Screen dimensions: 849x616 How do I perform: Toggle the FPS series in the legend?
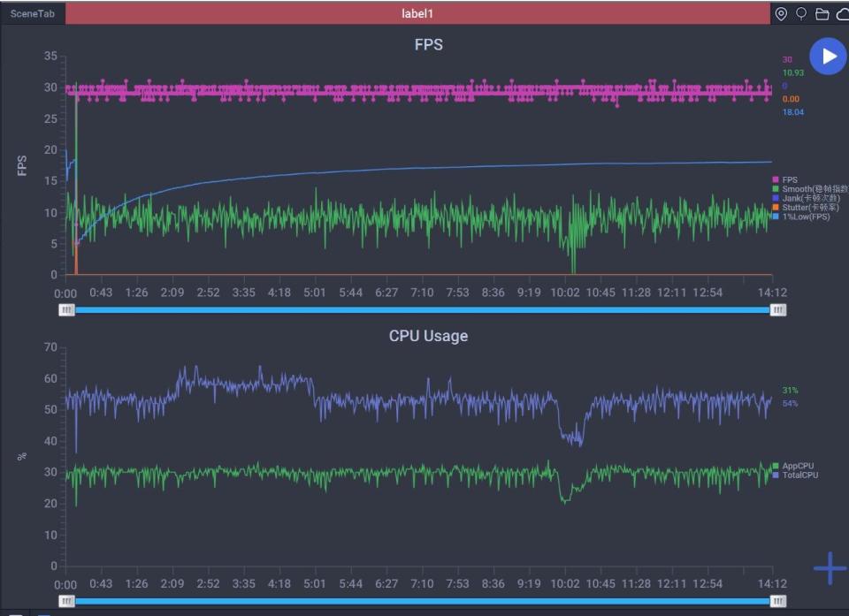[x=785, y=179]
